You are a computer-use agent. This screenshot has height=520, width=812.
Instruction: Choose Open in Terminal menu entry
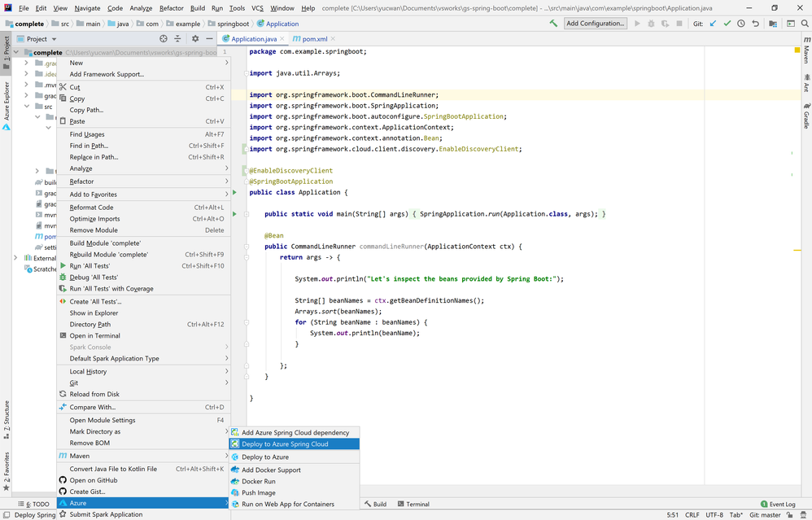143,335
